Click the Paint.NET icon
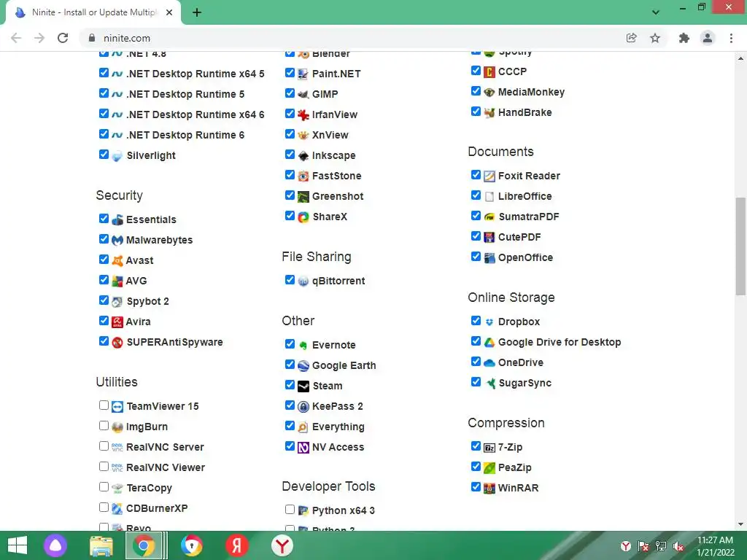 click(303, 74)
